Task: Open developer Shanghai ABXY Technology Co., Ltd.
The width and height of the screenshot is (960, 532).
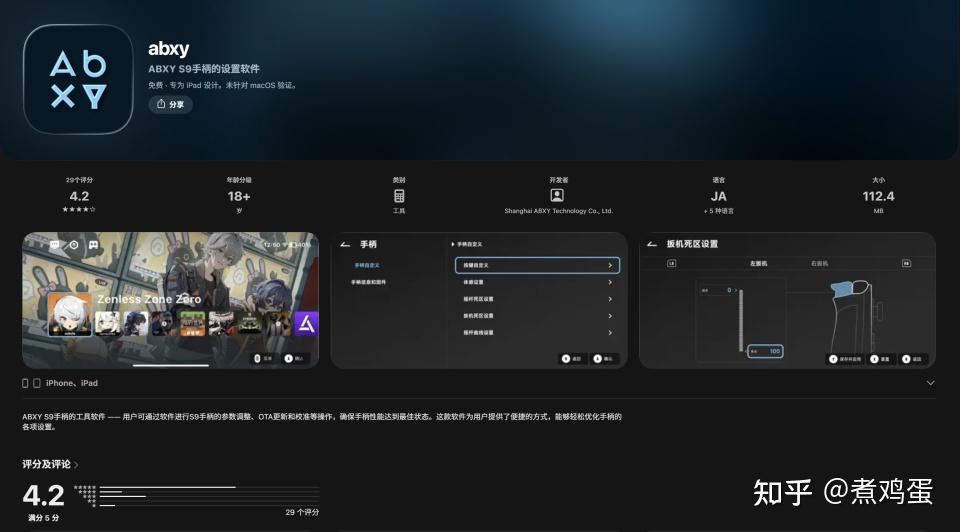Action: click(558, 211)
